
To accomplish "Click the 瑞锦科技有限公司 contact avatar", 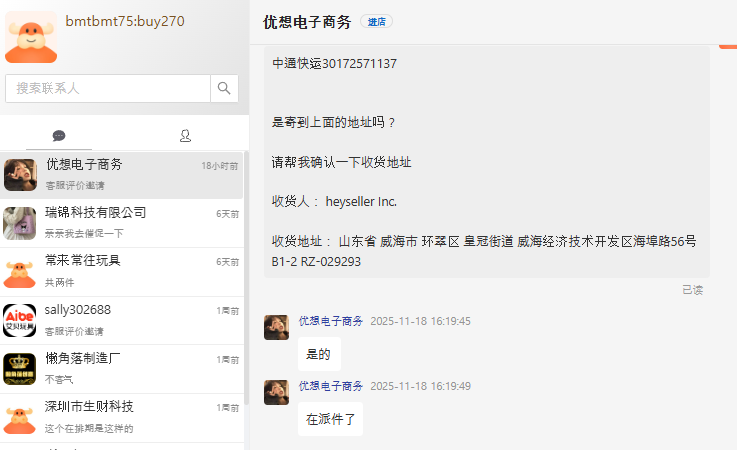I will (x=20, y=222).
